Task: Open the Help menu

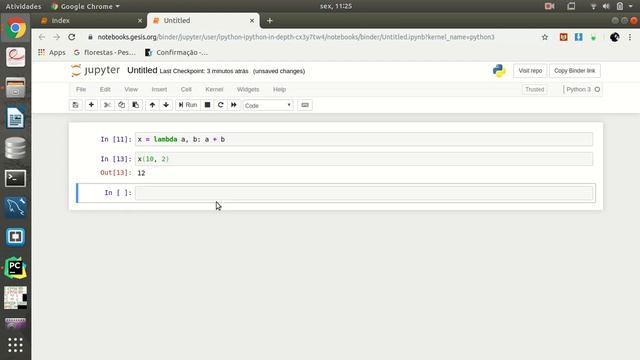Action: click(279, 89)
